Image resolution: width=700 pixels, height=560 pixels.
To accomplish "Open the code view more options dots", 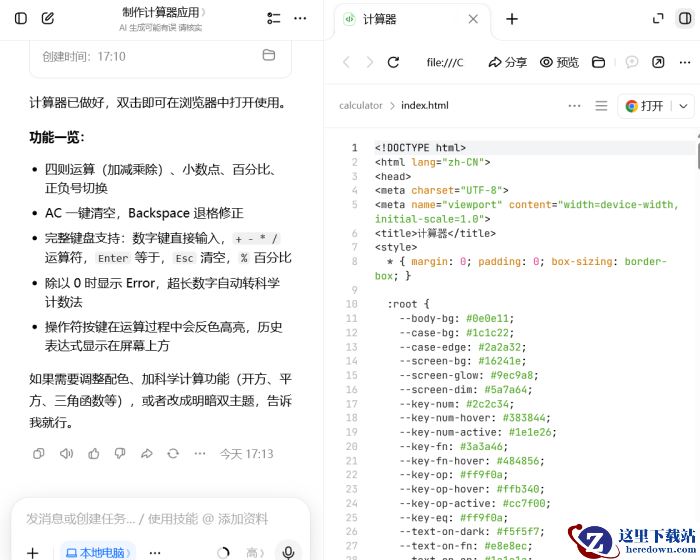I will 575,106.
